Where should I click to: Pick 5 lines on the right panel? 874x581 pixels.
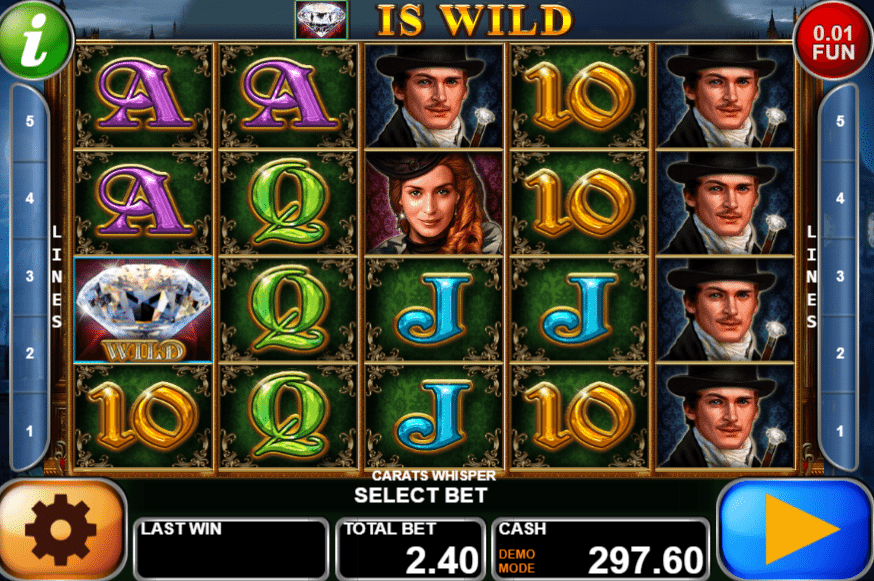(839, 121)
